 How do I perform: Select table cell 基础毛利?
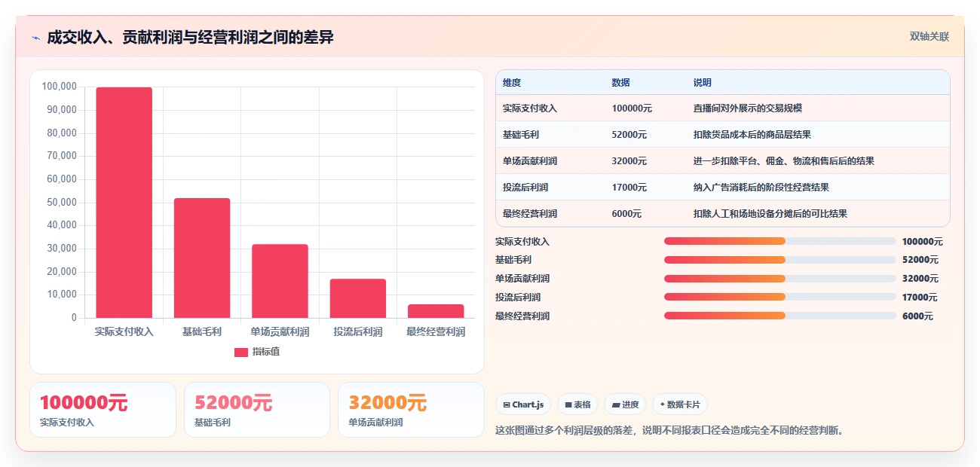(521, 135)
